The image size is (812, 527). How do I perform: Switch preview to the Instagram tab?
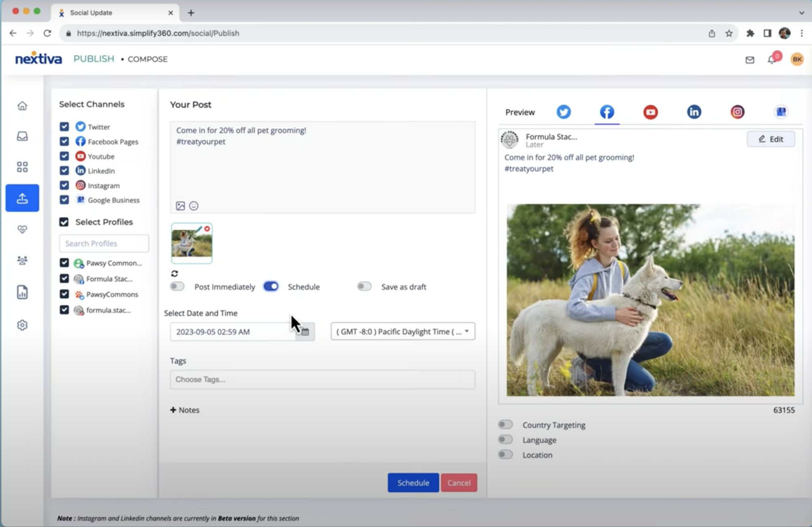tap(737, 112)
